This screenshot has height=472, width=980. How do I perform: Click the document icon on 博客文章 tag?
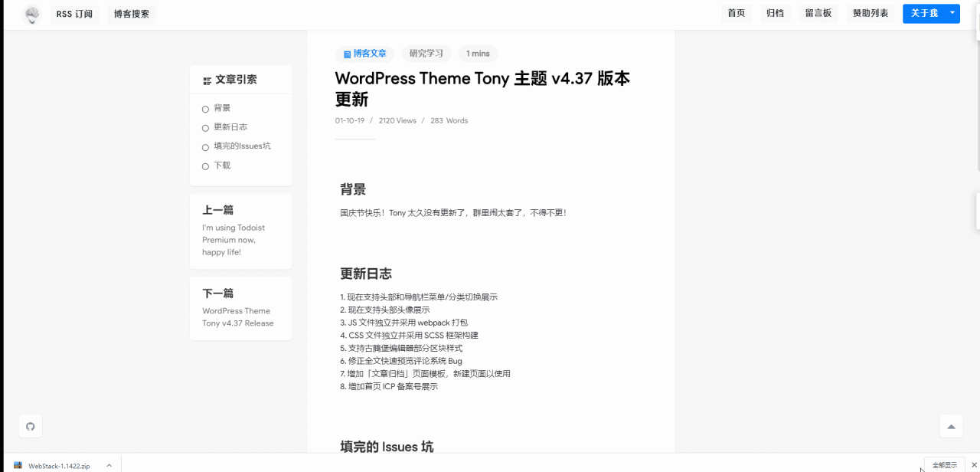pos(346,53)
